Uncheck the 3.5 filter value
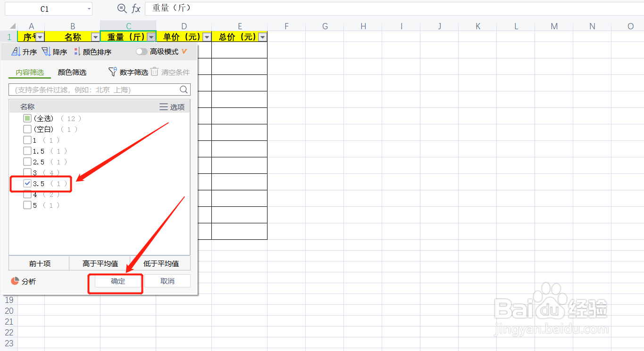 point(27,183)
